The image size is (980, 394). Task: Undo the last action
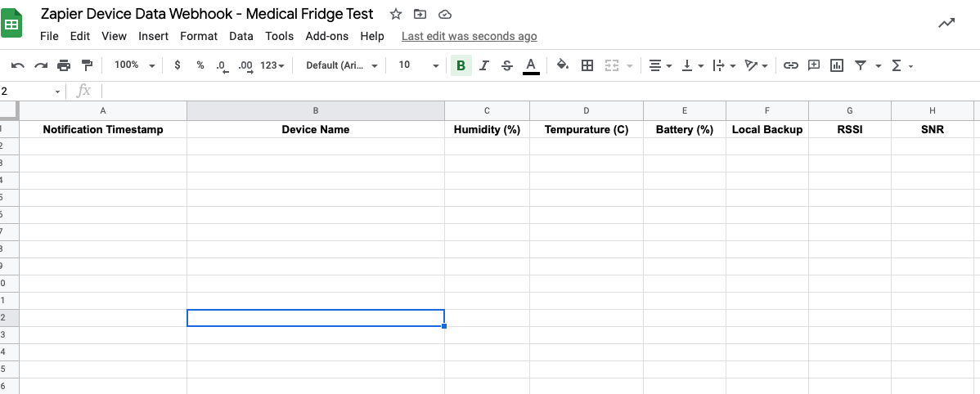[18, 65]
